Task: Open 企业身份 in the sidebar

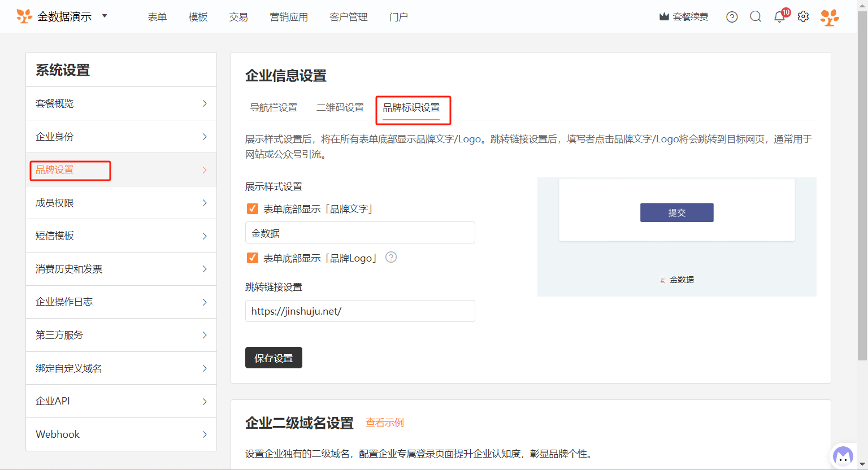Action: tap(121, 137)
